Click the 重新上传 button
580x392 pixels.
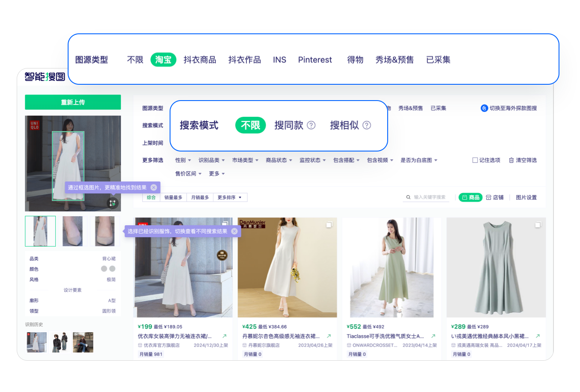[73, 102]
